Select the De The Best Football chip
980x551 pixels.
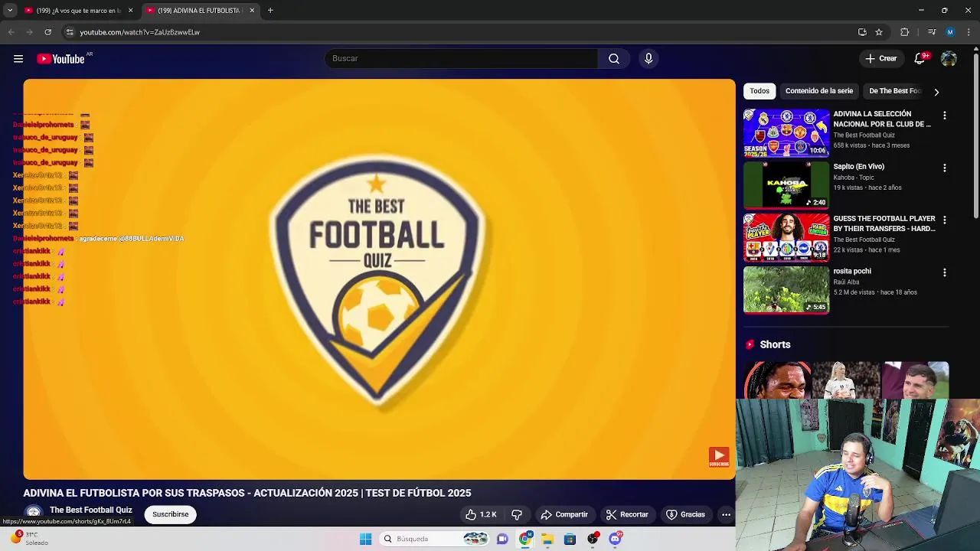tap(895, 91)
